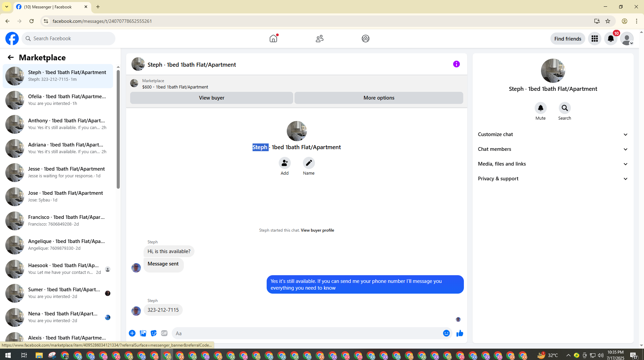
Task: Open Sumer's conversation
Action: (x=58, y=293)
